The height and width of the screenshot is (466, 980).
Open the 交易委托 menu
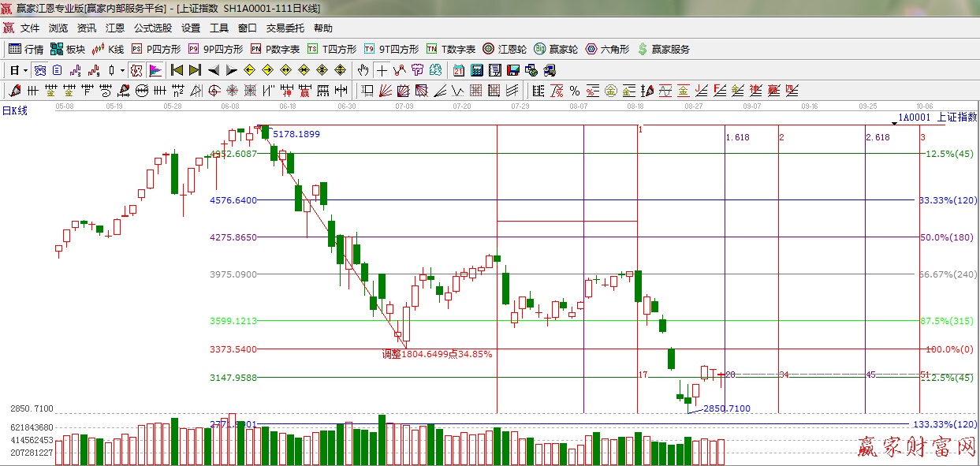(285, 28)
